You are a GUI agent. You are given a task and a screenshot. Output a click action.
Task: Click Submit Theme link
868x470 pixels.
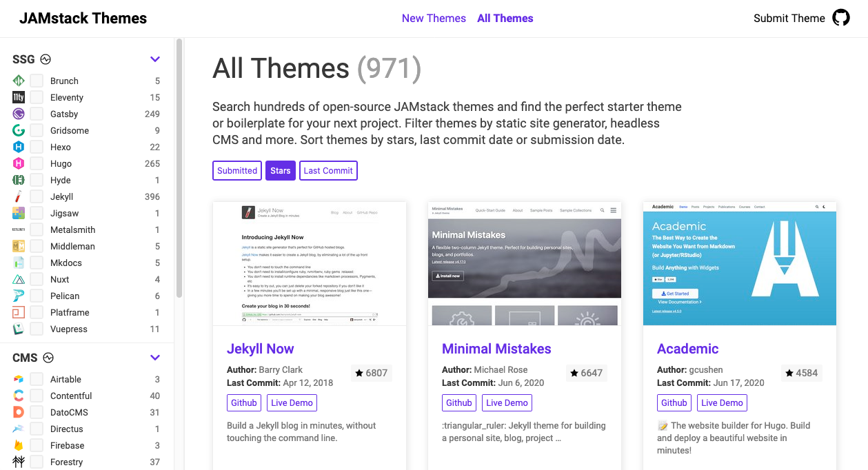point(789,19)
